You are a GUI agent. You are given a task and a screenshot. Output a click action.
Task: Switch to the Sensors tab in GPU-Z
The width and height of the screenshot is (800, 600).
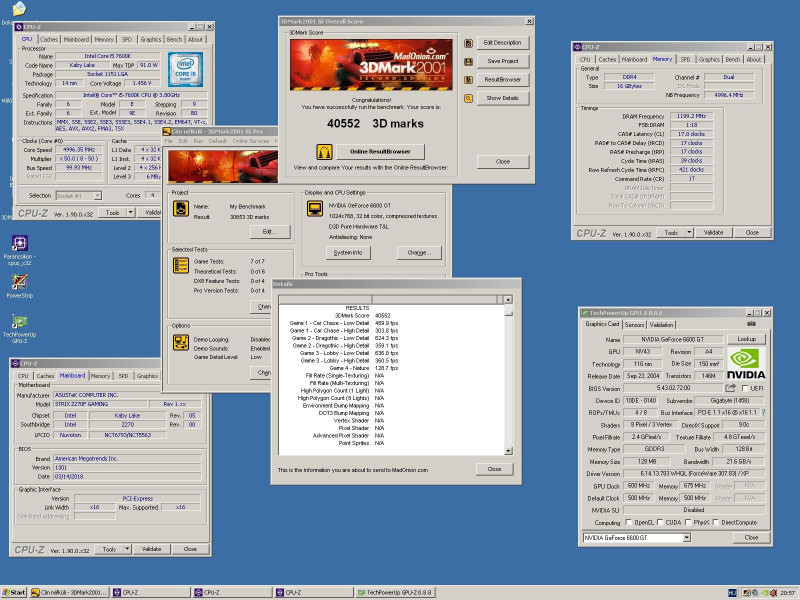[634, 324]
